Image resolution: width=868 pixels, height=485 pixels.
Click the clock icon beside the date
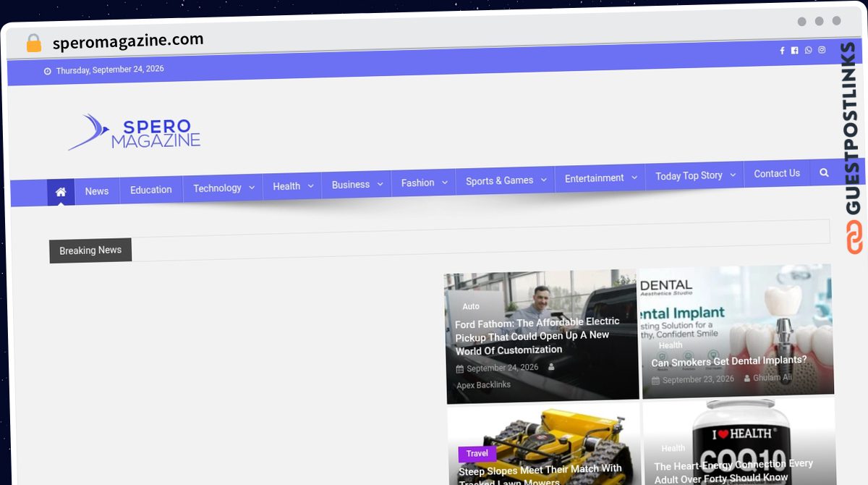pos(48,71)
